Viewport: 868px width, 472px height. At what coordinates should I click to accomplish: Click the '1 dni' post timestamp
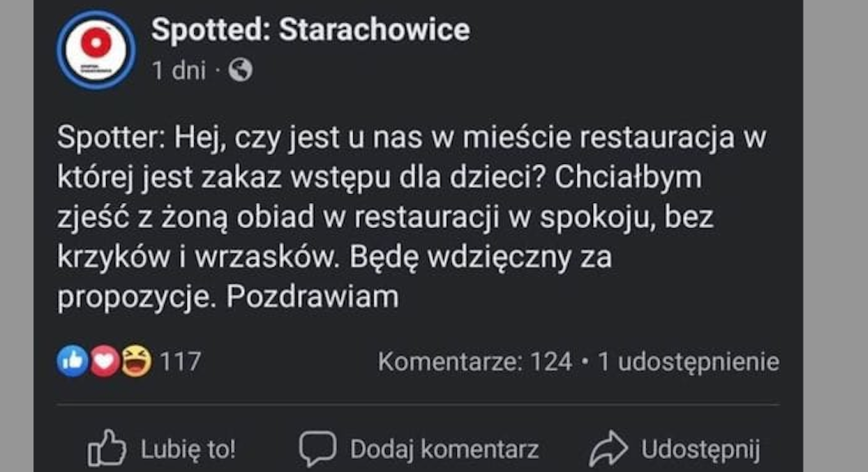pyautogui.click(x=178, y=71)
